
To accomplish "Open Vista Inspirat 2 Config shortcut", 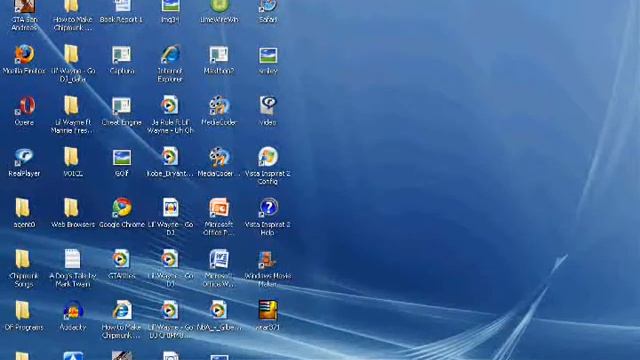I will 268,157.
